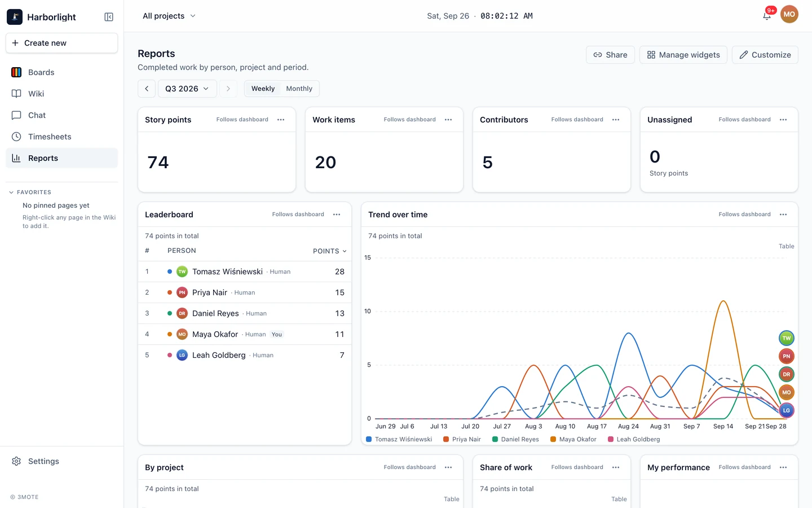Open Chat in the sidebar

[x=62, y=115]
